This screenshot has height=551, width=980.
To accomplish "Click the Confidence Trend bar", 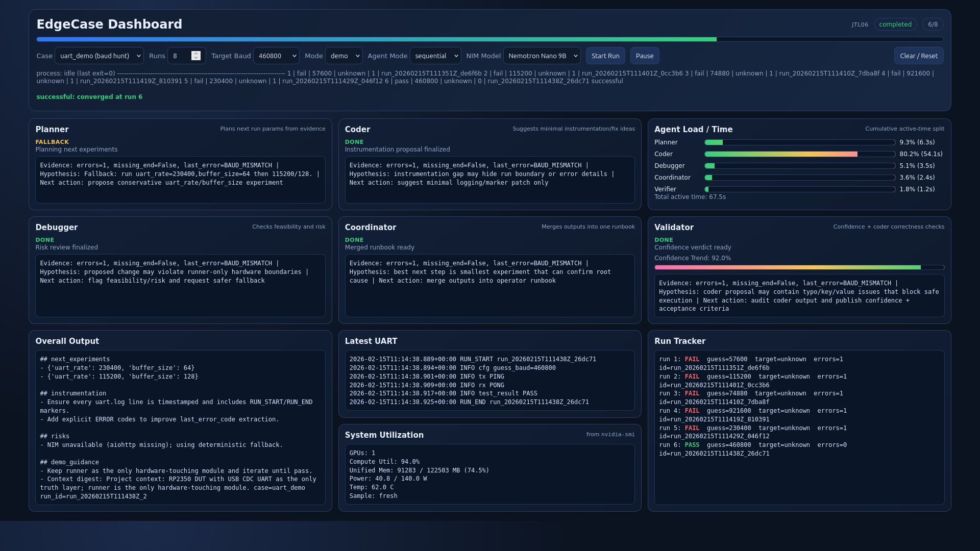I will coord(799,267).
